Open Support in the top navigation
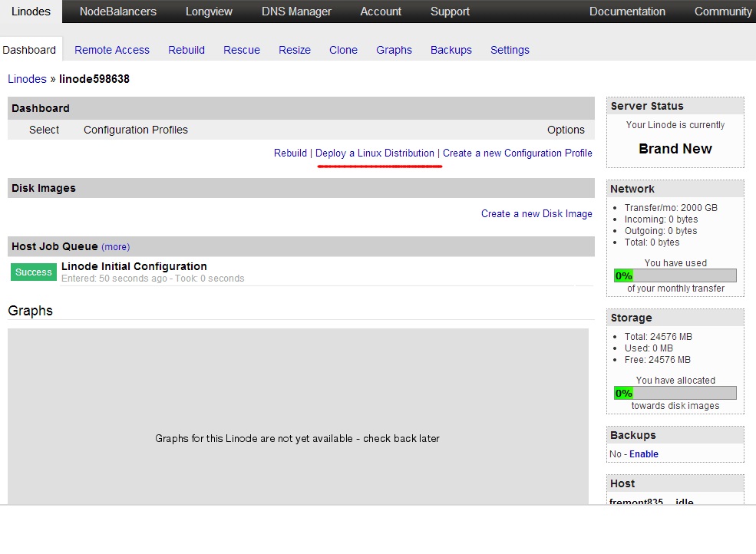The image size is (756, 554). [x=450, y=11]
